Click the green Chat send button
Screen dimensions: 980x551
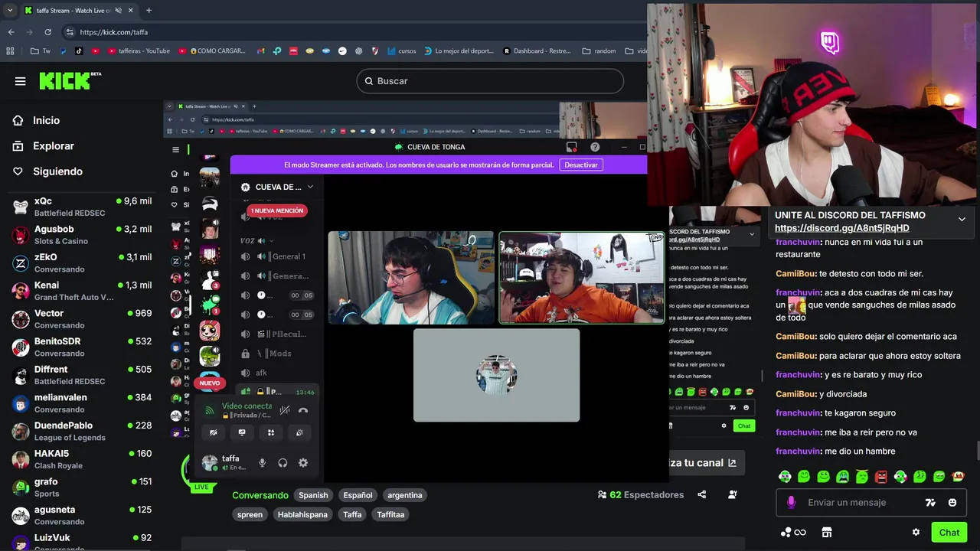tap(949, 533)
